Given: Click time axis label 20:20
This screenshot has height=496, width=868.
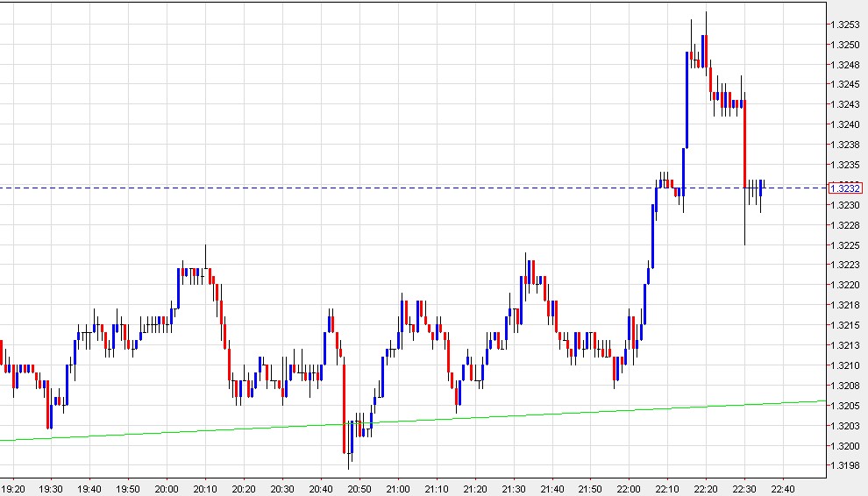Looking at the screenshot, I should pos(244,489).
